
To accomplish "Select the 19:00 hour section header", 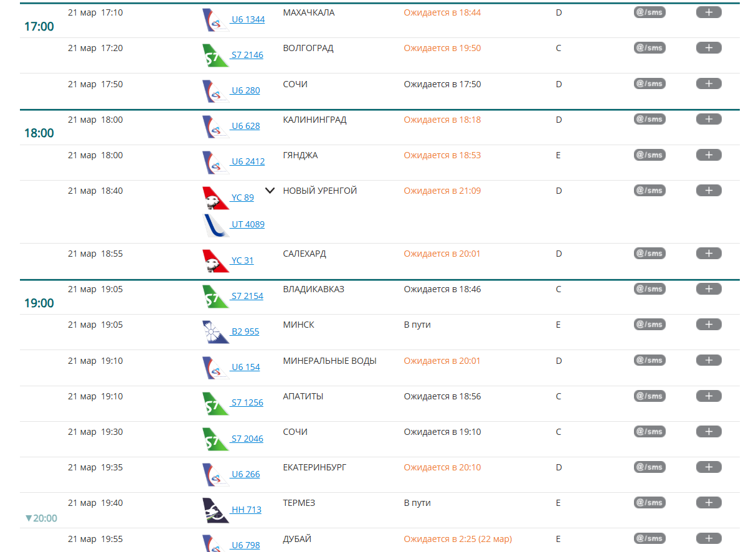I will 39,303.
